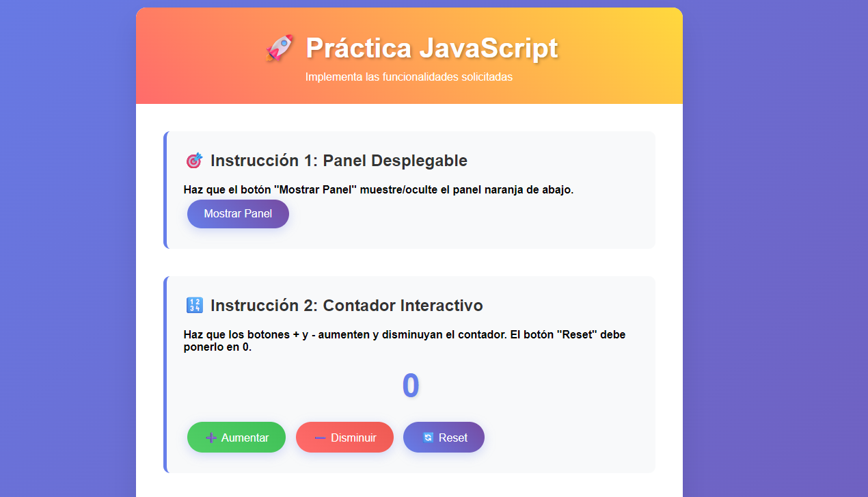Click the Instrucción 1 description about the panel naranja
The image size is (868, 497).
379,189
